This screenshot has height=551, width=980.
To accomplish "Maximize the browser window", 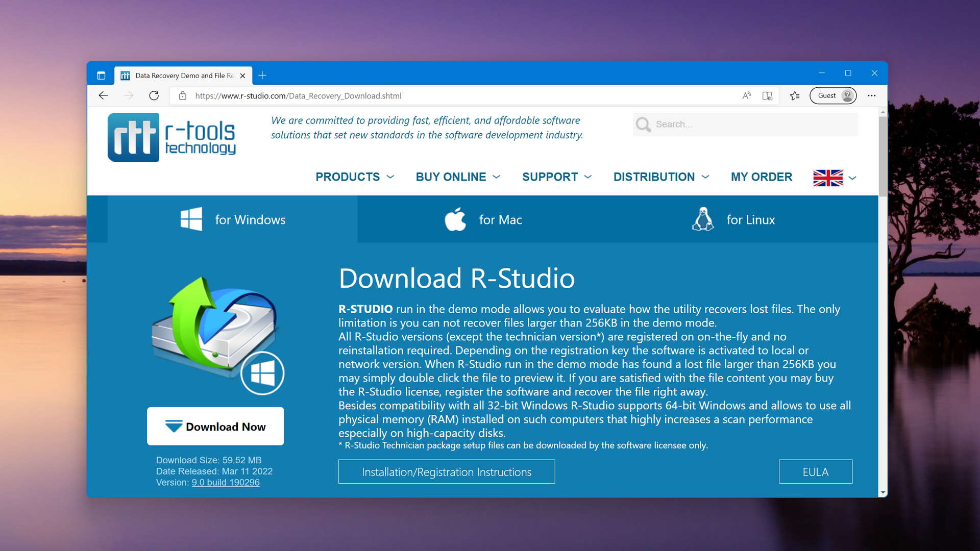I will [x=848, y=73].
